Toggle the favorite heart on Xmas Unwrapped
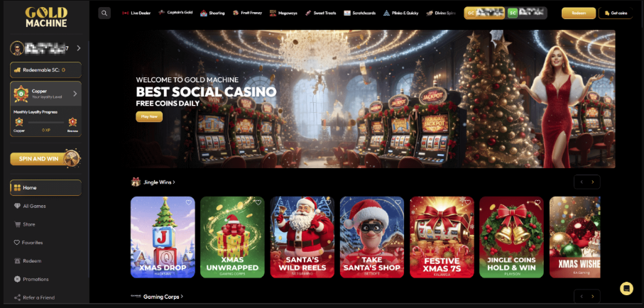This screenshot has height=308, width=644. (x=258, y=202)
